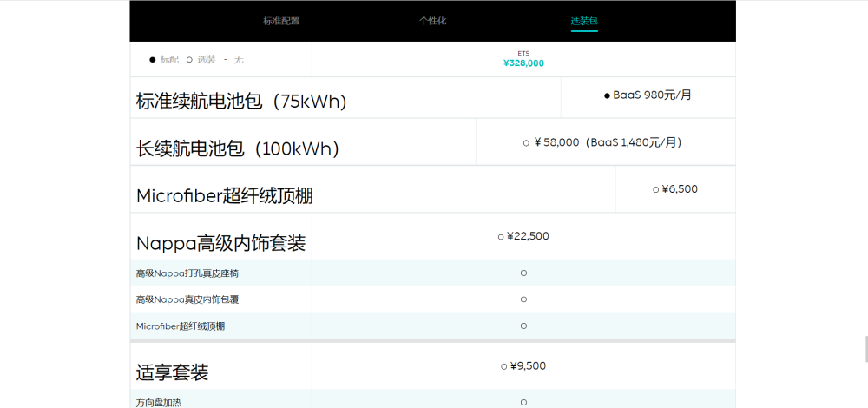
Task: Click the option circle for 高级Nappa打孔真皮座椅
Action: click(523, 273)
